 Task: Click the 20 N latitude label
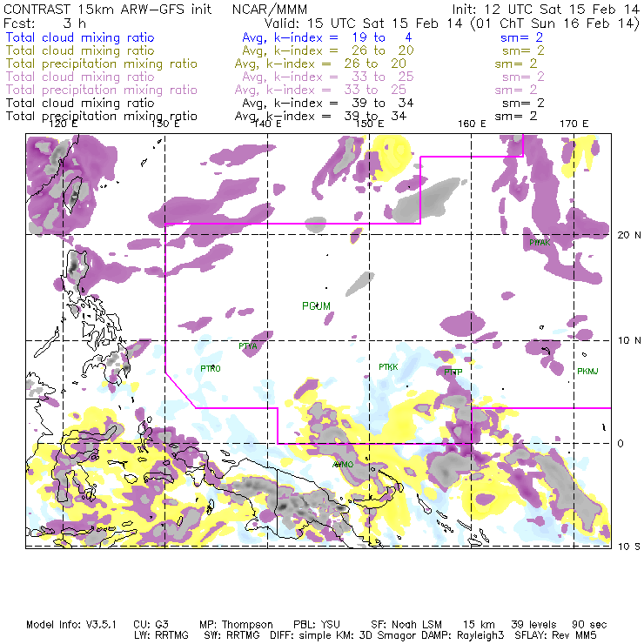(x=629, y=235)
